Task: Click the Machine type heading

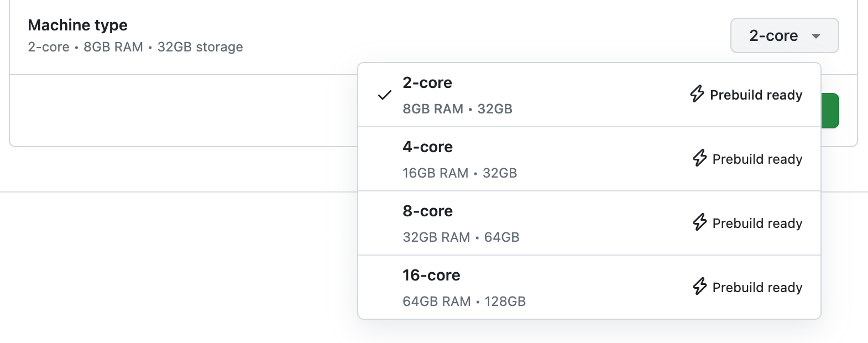Action: tap(77, 24)
